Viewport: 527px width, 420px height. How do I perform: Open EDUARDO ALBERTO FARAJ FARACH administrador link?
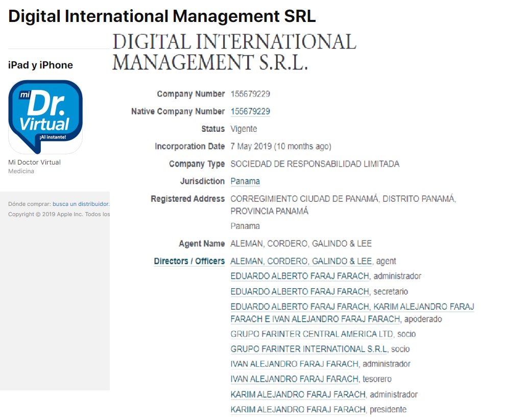click(300, 276)
